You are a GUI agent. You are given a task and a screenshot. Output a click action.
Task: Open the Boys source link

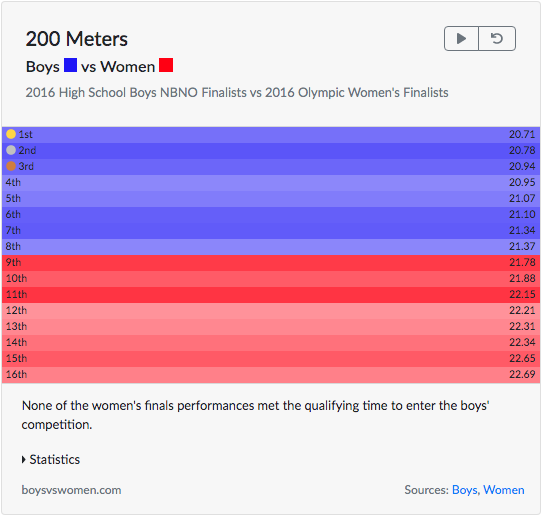coord(465,490)
